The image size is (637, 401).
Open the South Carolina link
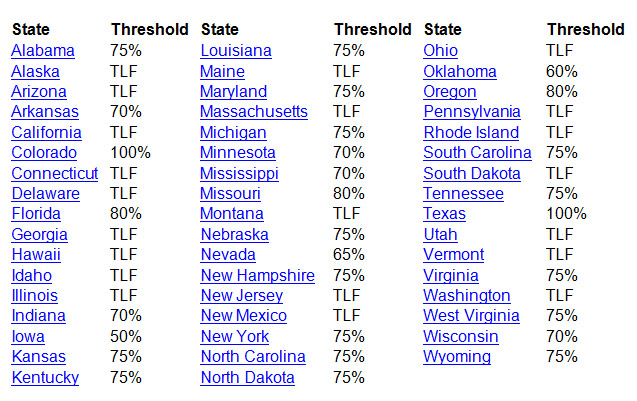coord(477,153)
